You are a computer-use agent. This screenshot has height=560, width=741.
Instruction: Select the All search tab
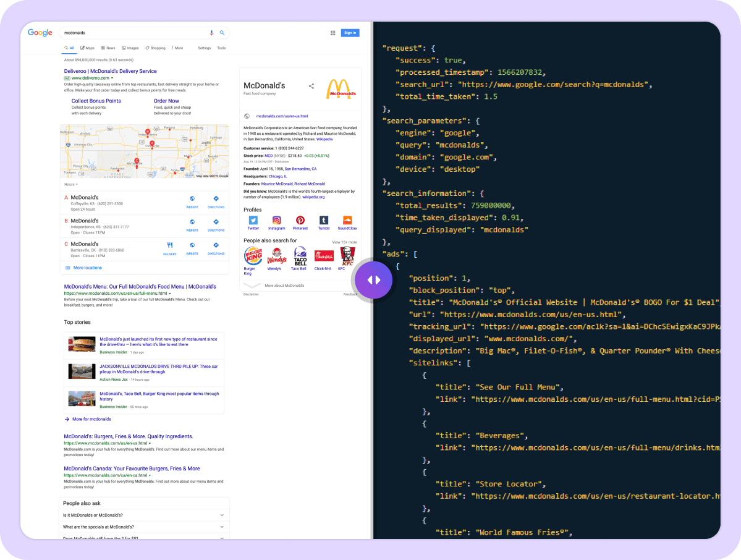click(69, 48)
